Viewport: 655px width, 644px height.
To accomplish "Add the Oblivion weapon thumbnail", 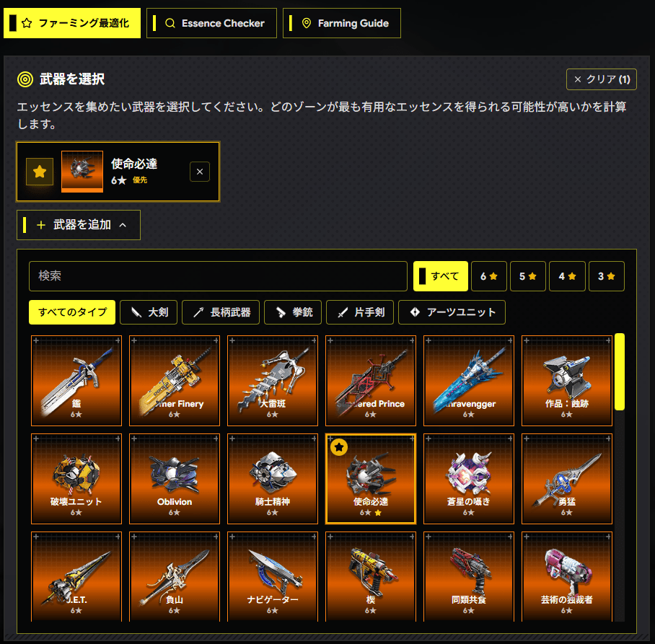I will pos(175,479).
